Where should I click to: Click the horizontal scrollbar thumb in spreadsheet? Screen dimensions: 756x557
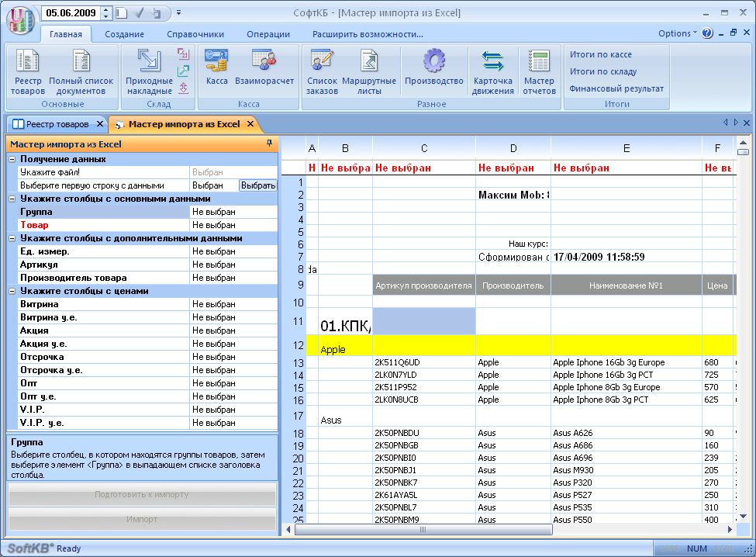[423, 530]
